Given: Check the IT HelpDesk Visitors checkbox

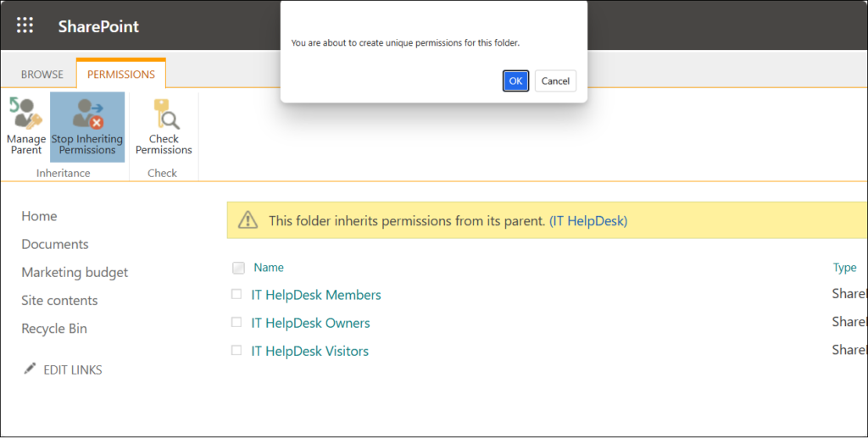Looking at the screenshot, I should pos(236,351).
